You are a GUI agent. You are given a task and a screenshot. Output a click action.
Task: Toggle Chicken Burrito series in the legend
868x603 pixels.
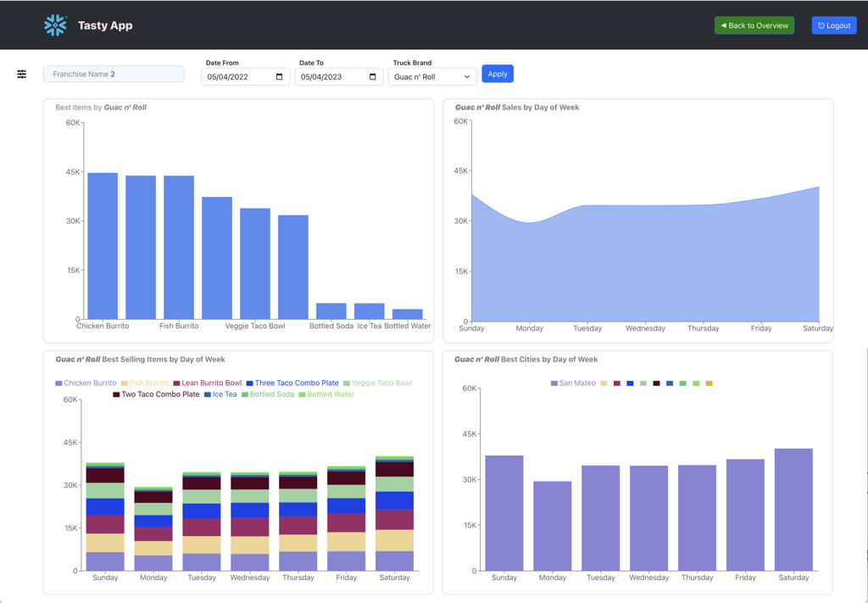[x=86, y=383]
